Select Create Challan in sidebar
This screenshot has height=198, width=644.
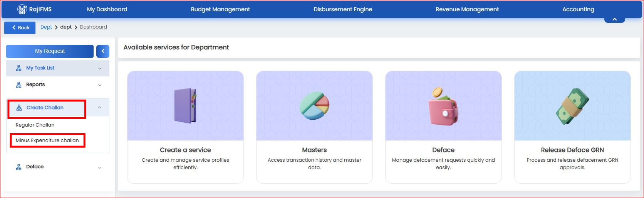[45, 108]
